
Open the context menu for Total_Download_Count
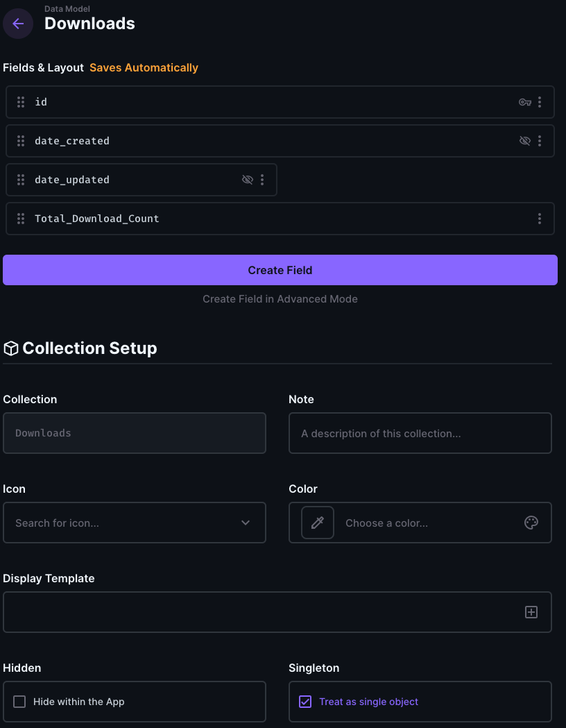coord(540,218)
